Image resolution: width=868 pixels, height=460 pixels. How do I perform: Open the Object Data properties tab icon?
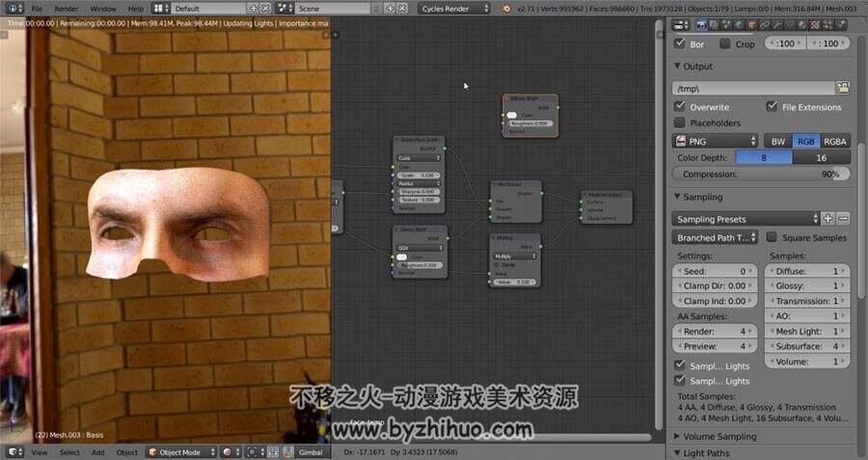coord(790,25)
